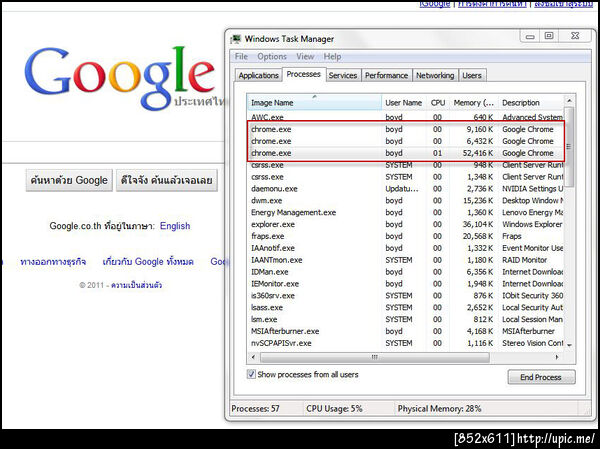Open the View menu

pos(305,56)
